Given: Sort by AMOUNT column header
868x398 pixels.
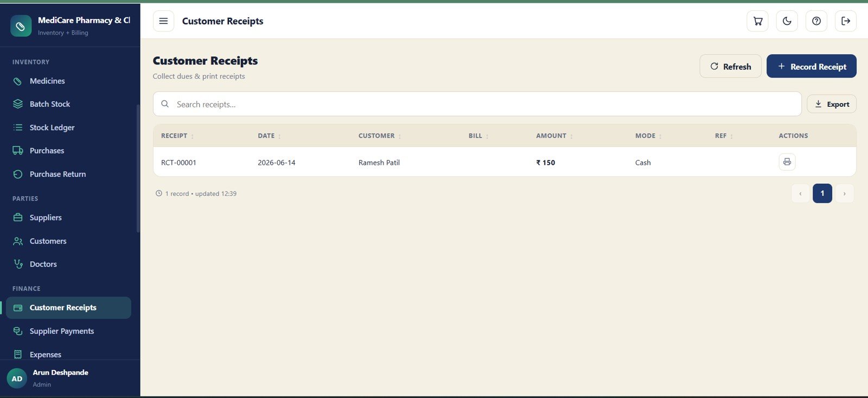Looking at the screenshot, I should tap(554, 136).
